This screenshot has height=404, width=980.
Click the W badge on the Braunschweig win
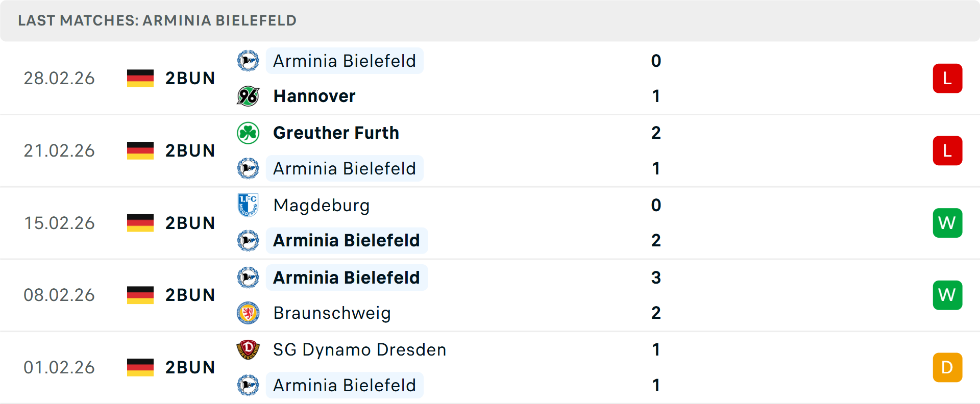[947, 295]
